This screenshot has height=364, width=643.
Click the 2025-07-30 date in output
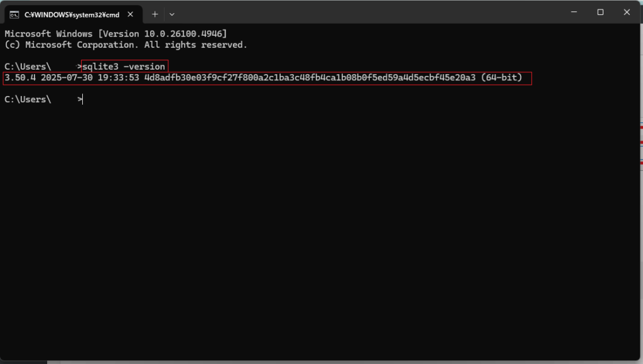(x=67, y=77)
